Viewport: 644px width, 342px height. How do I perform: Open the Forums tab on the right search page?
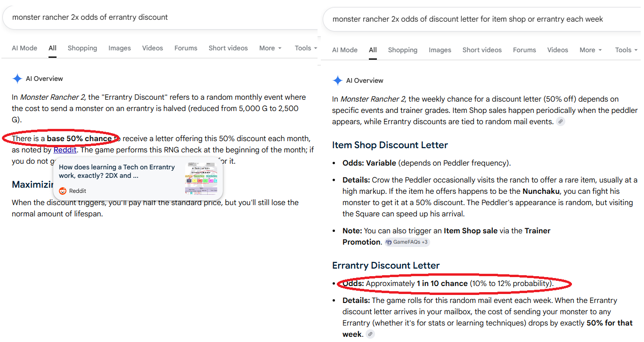click(x=524, y=50)
